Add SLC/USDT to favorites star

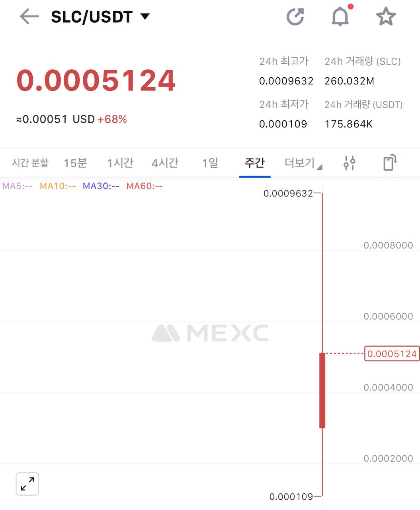point(386,17)
